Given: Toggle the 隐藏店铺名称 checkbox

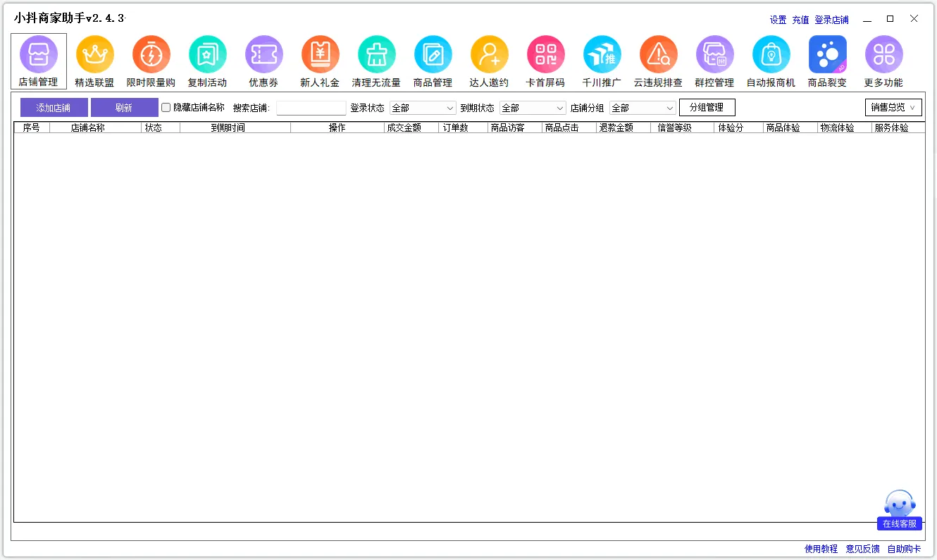Looking at the screenshot, I should (x=166, y=108).
